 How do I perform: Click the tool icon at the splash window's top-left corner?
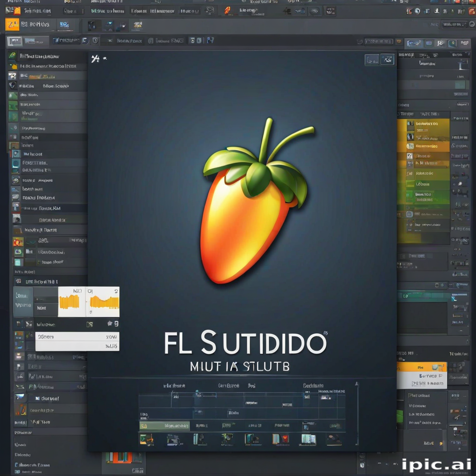(95, 58)
